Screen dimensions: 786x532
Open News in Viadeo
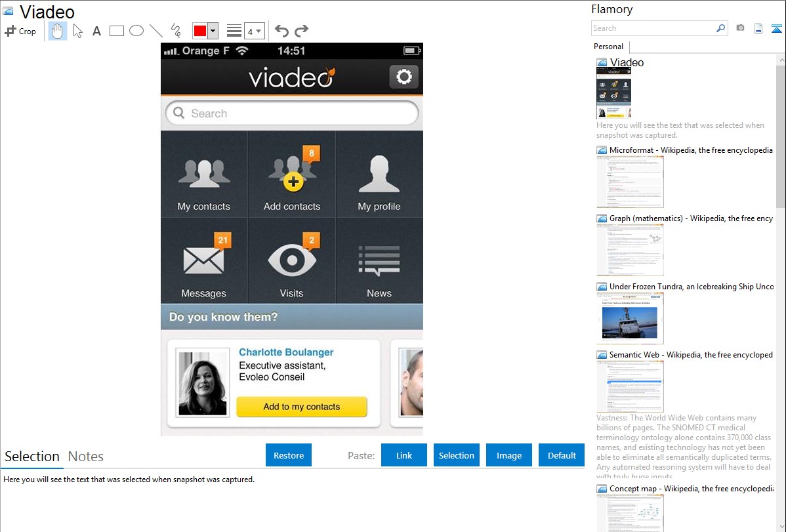point(379,261)
